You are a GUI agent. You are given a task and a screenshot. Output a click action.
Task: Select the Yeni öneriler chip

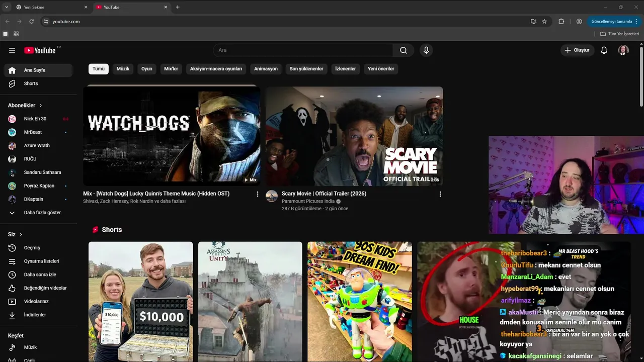(381, 69)
